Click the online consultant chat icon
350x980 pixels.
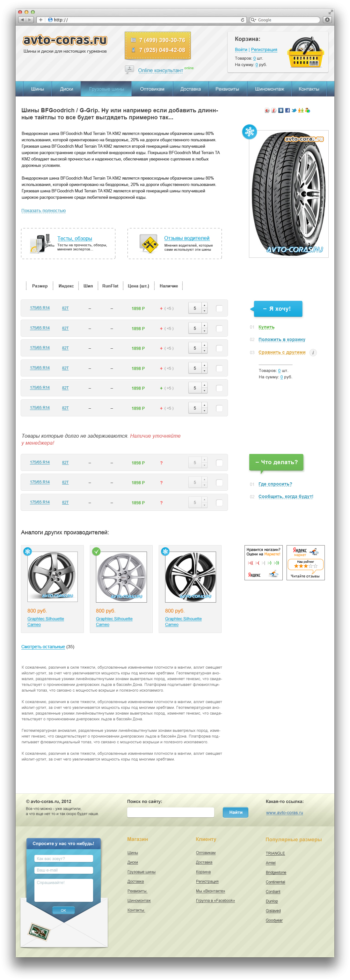click(x=129, y=69)
